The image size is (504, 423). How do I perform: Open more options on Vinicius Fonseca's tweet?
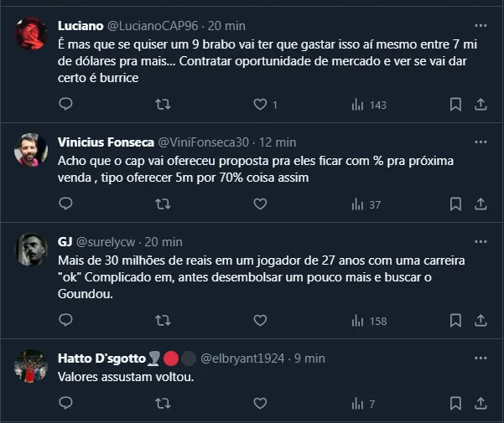[x=481, y=142]
